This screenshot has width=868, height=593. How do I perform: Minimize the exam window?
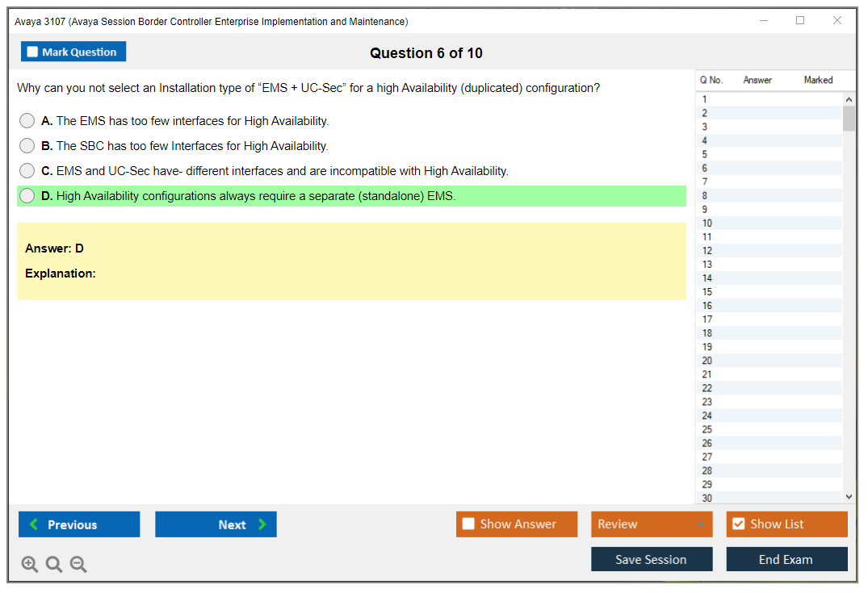coord(763,21)
